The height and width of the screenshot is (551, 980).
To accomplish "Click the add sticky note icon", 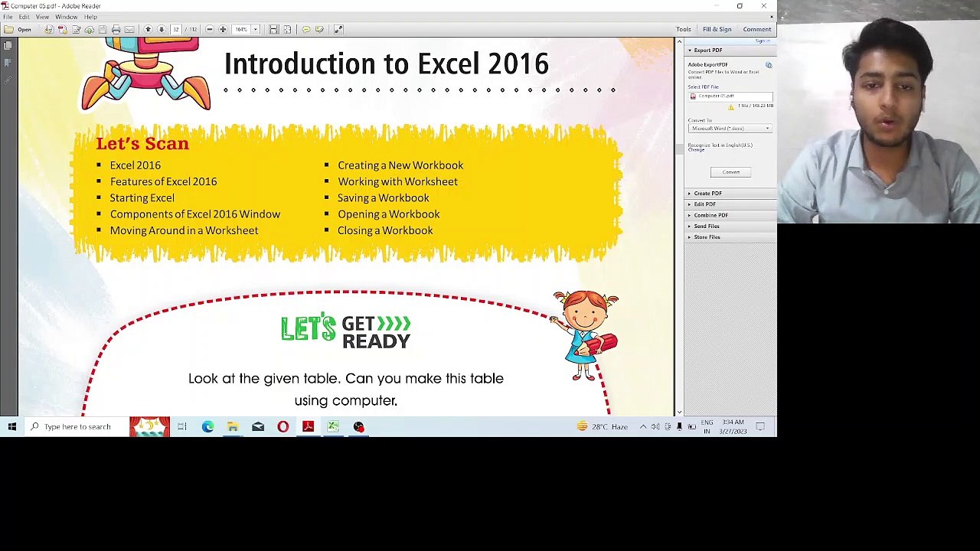I will (305, 29).
